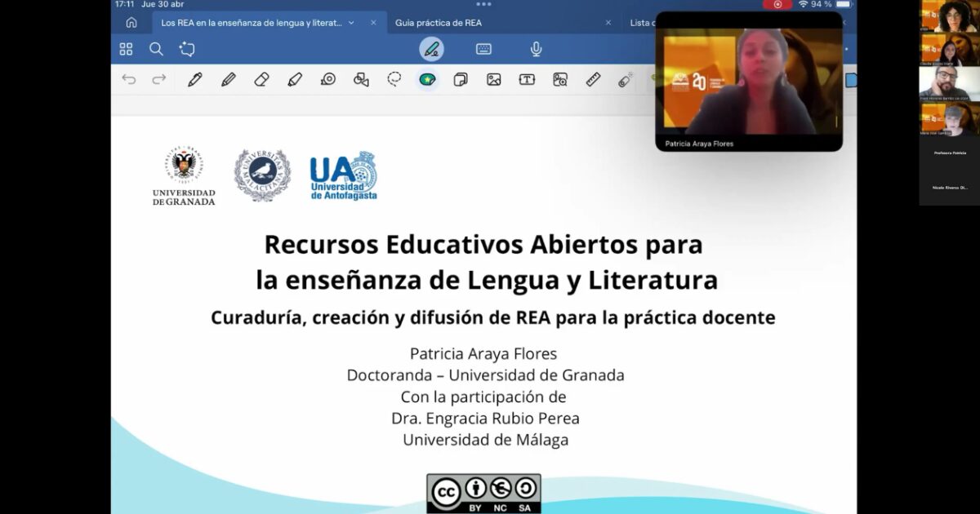Select the Eraser tool
This screenshot has width=980, height=514.
[x=261, y=79]
